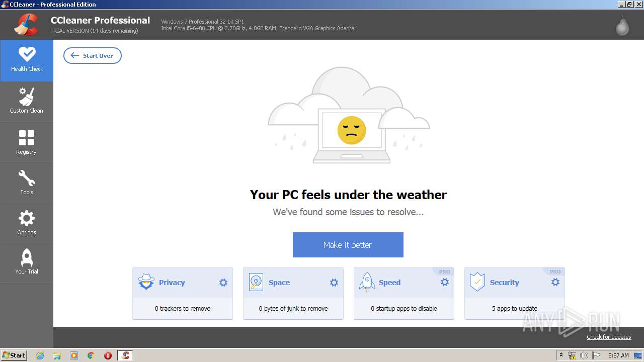
Task: Open the Windows Start menu
Action: pos(14,355)
